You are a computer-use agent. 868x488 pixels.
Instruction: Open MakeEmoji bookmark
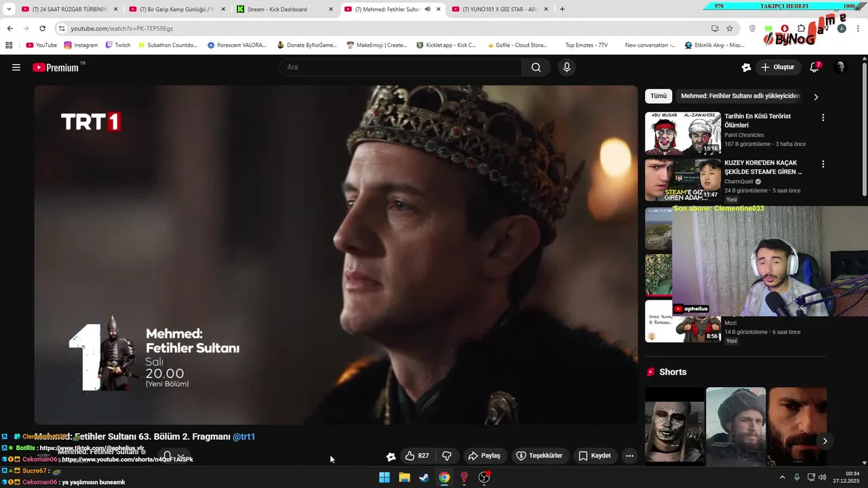point(376,45)
